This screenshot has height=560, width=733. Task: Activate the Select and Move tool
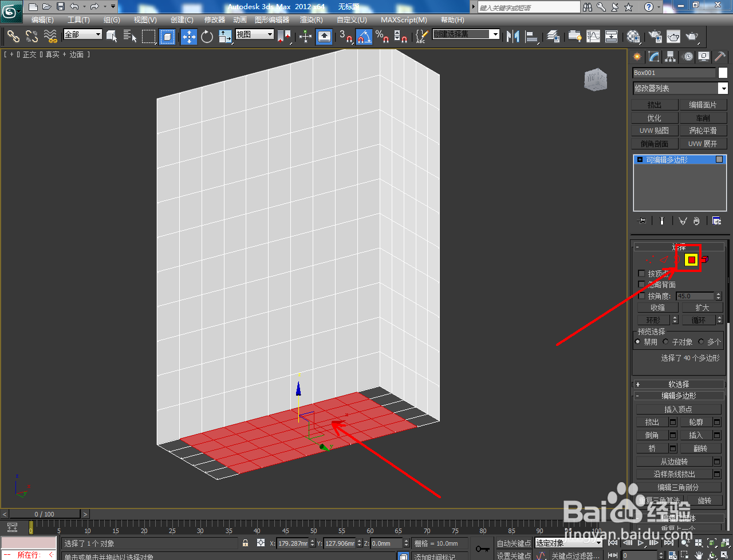(189, 37)
